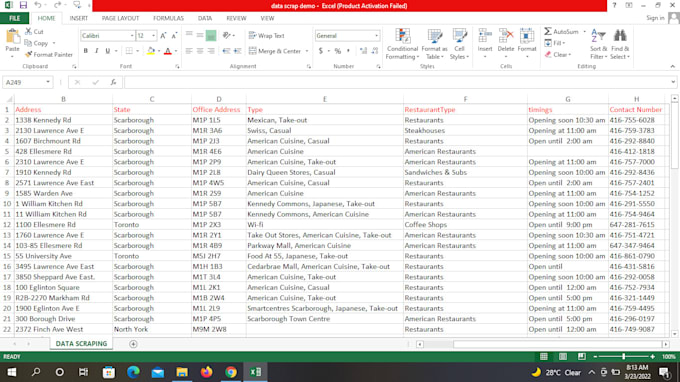Open the General number format dropdown
This screenshot has width=680, height=382.
pyautogui.click(x=376, y=36)
